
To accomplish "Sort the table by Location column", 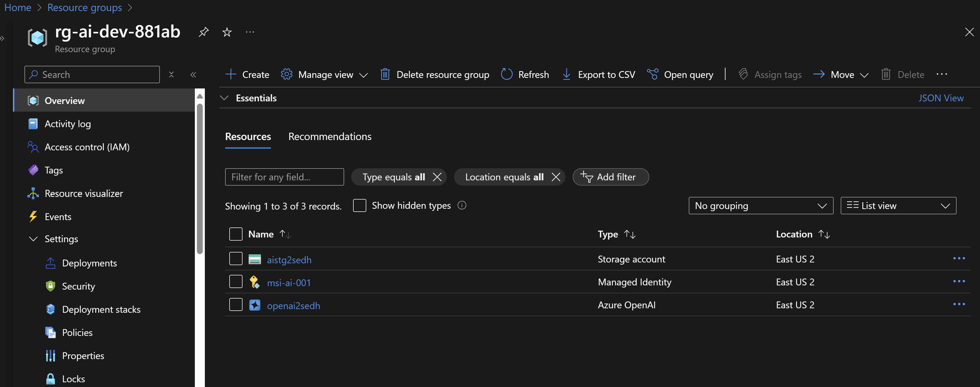I will (803, 234).
